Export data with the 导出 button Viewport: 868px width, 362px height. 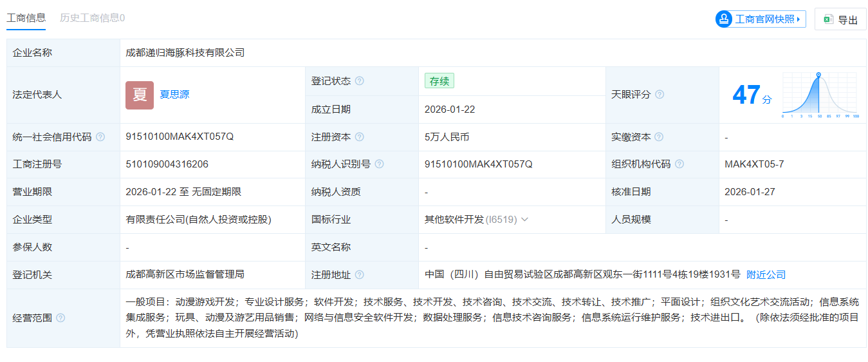click(x=840, y=19)
